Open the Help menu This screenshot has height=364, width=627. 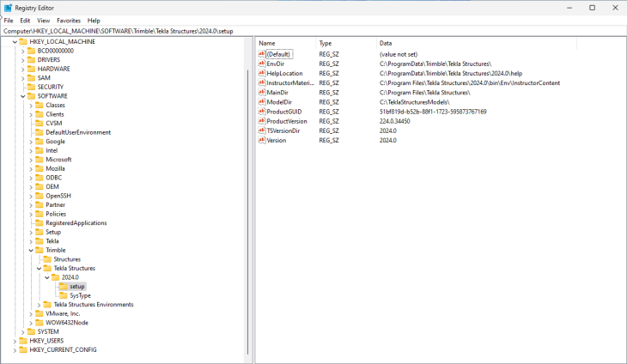coord(94,21)
